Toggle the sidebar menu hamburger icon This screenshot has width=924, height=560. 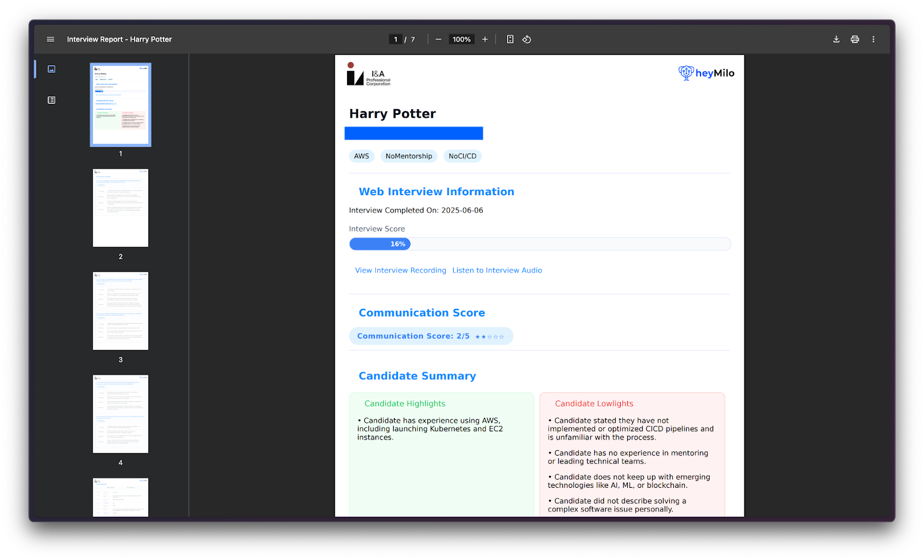[50, 39]
